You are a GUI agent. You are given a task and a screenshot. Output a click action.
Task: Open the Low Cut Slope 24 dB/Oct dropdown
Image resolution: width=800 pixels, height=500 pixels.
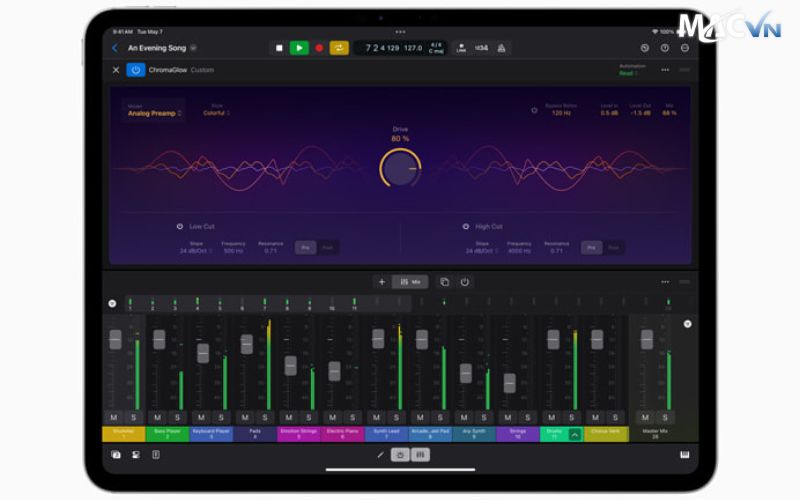coord(196,251)
